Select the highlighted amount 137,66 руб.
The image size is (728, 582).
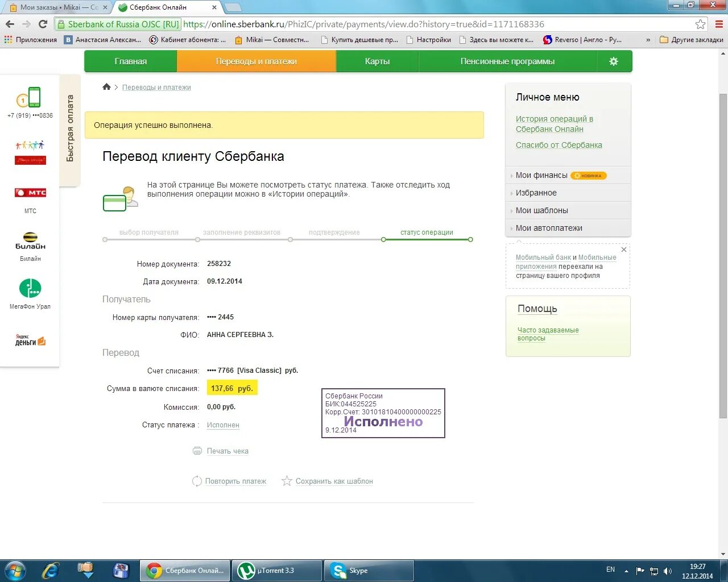(x=232, y=388)
